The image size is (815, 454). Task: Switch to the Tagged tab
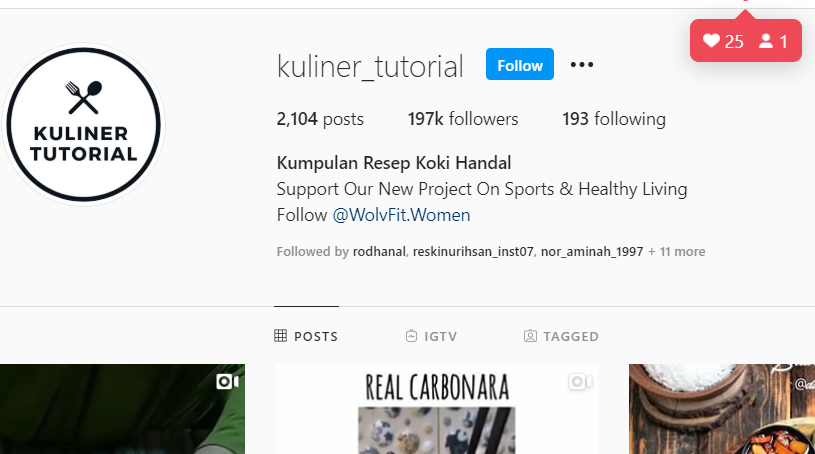pyautogui.click(x=561, y=336)
